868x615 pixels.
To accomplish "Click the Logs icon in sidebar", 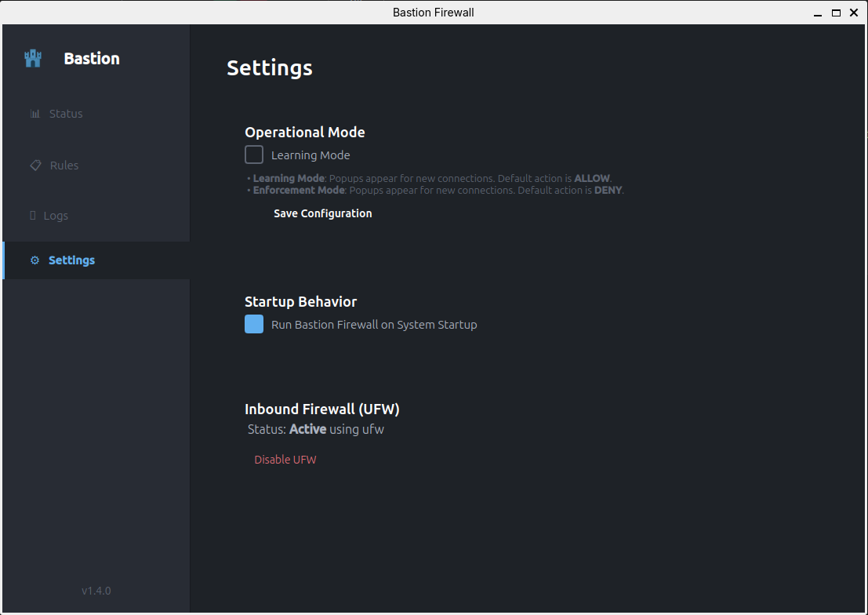I will point(33,215).
